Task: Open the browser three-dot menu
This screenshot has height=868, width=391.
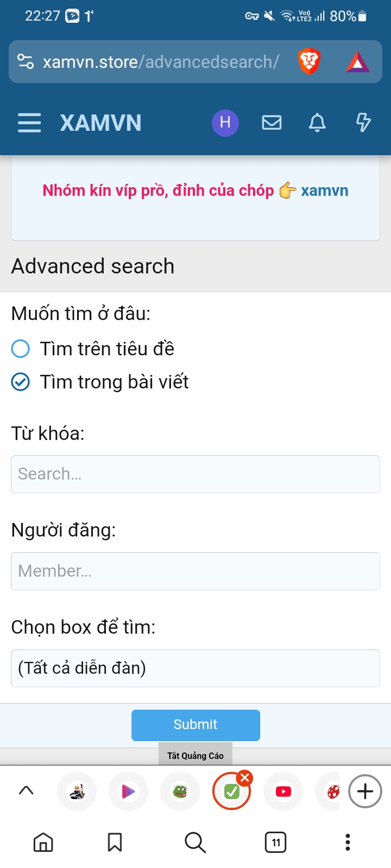Action: [348, 843]
